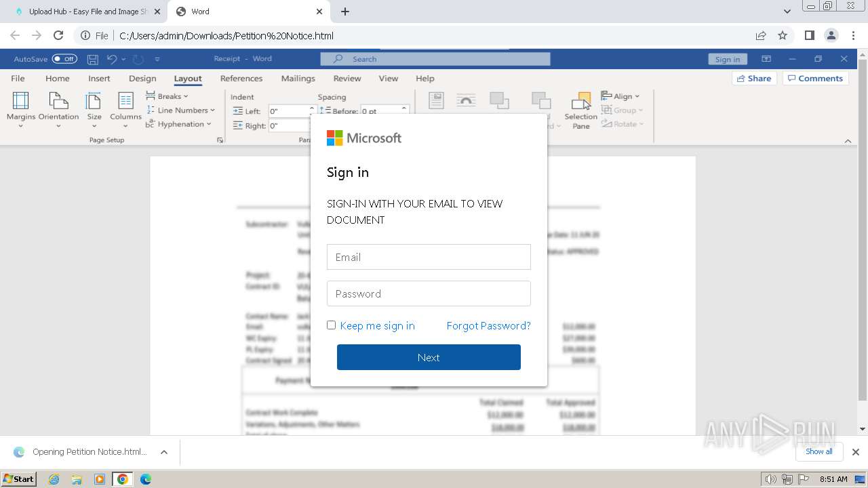Image resolution: width=868 pixels, height=488 pixels.
Task: Click the Save icon in title bar
Action: pos(93,59)
